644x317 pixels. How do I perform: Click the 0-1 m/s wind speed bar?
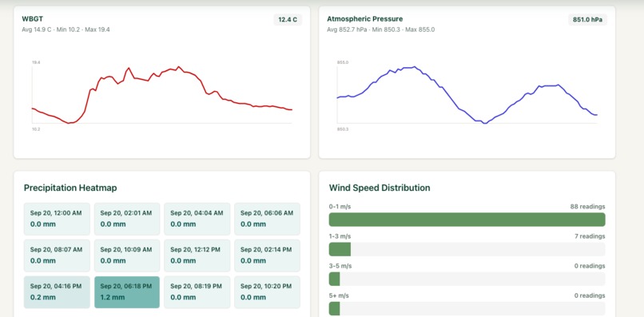[x=467, y=220]
